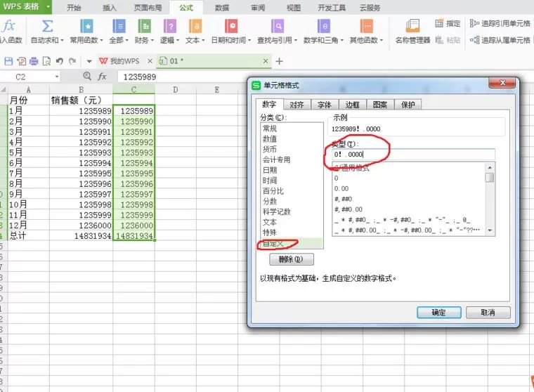Open the 数学和三角 functions icon
Viewport: 534px width, 392px height.
(323, 26)
